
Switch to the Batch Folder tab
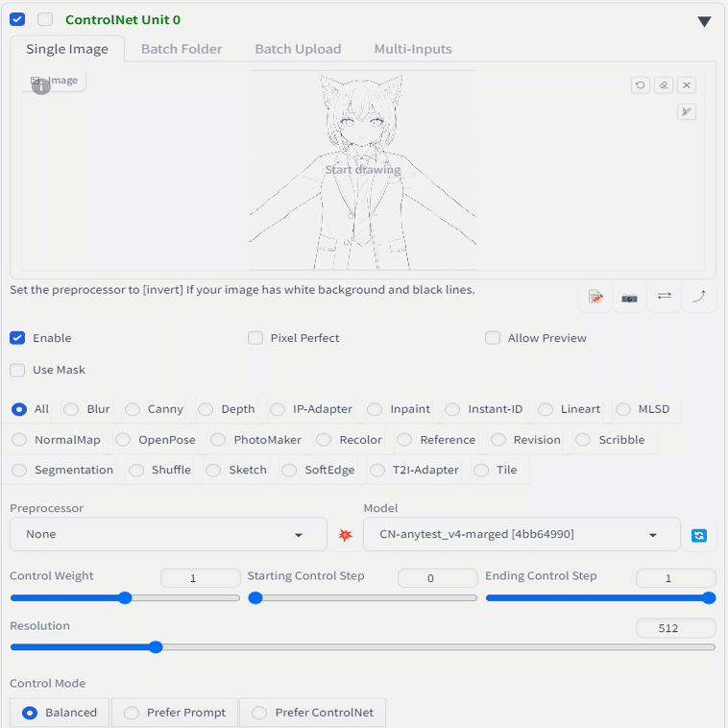[x=182, y=49]
